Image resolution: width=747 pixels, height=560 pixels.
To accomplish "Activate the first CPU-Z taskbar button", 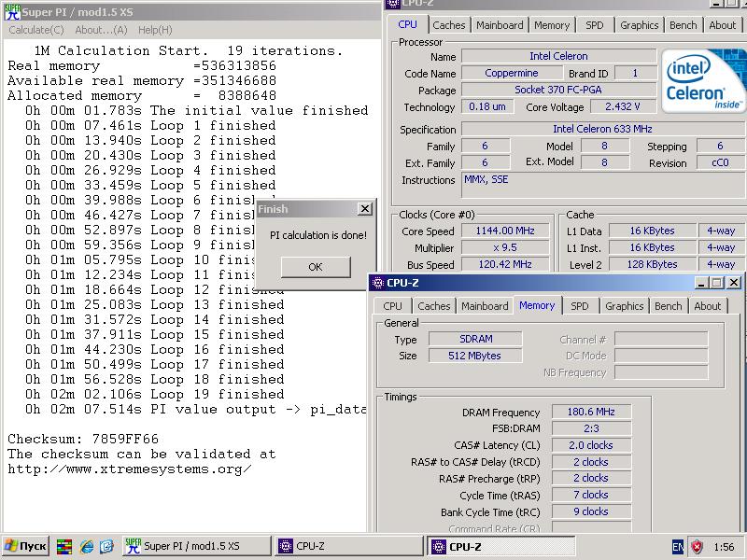I will click(348, 546).
